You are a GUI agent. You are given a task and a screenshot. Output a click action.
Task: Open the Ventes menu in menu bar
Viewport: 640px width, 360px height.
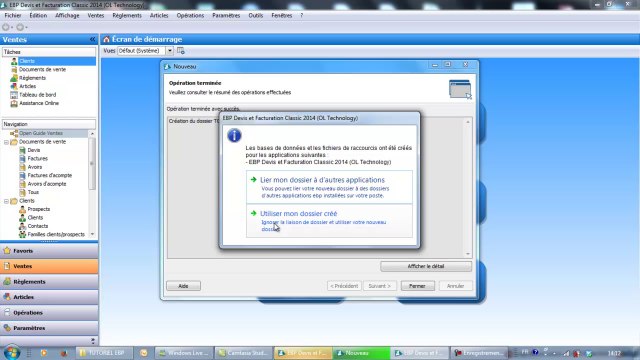point(96,16)
